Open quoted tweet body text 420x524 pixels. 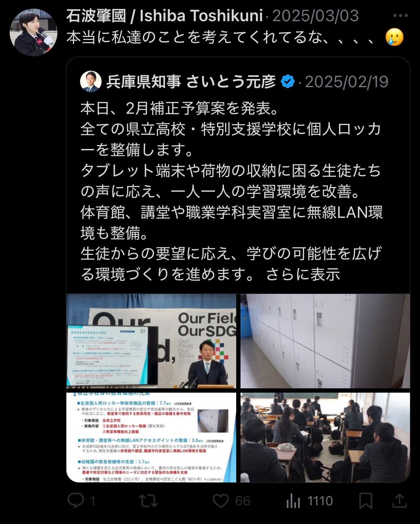click(232, 191)
